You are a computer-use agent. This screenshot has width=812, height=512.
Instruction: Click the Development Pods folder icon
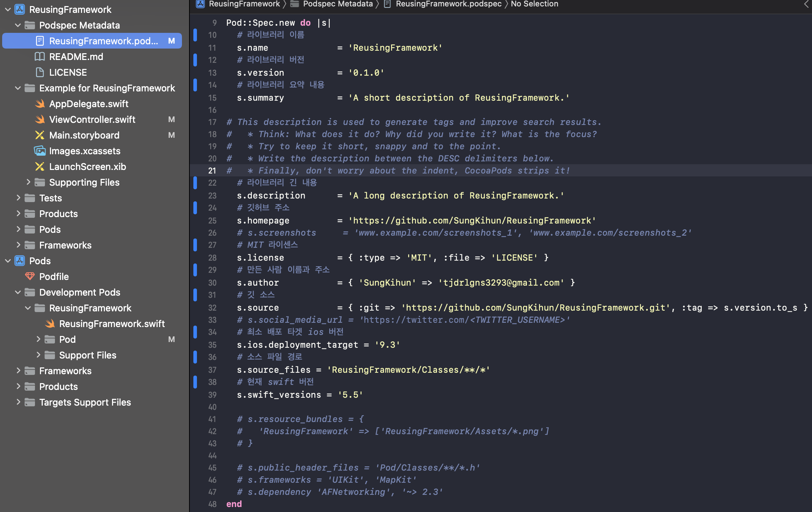pyautogui.click(x=30, y=292)
